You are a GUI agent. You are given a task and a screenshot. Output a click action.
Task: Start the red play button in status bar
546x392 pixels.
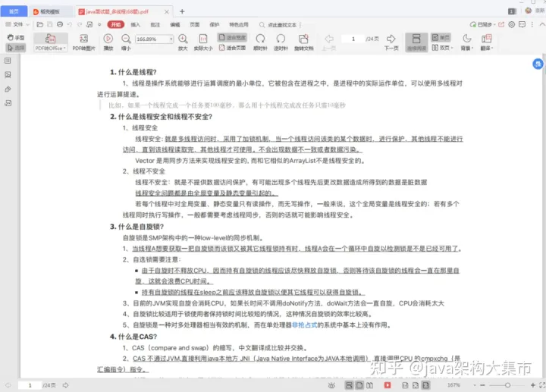[388, 385]
